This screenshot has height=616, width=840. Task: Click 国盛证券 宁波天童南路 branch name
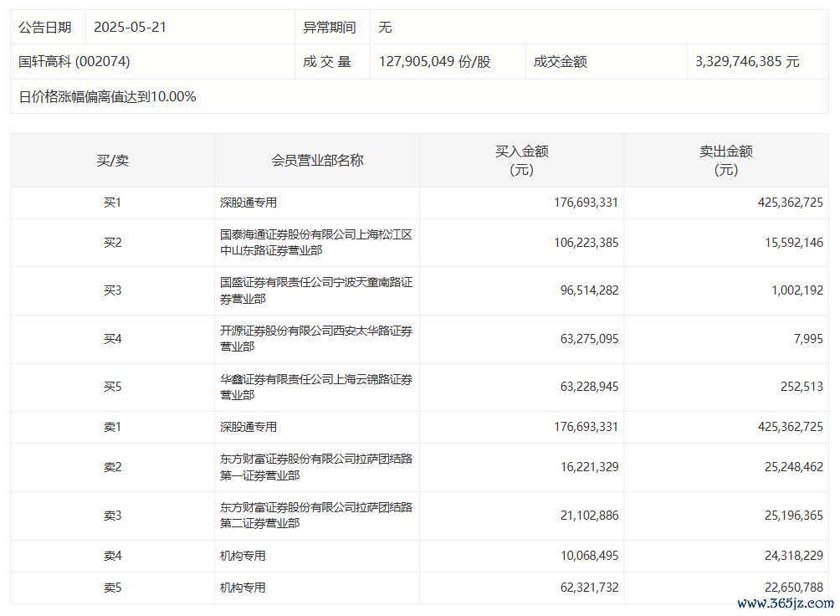(316, 290)
